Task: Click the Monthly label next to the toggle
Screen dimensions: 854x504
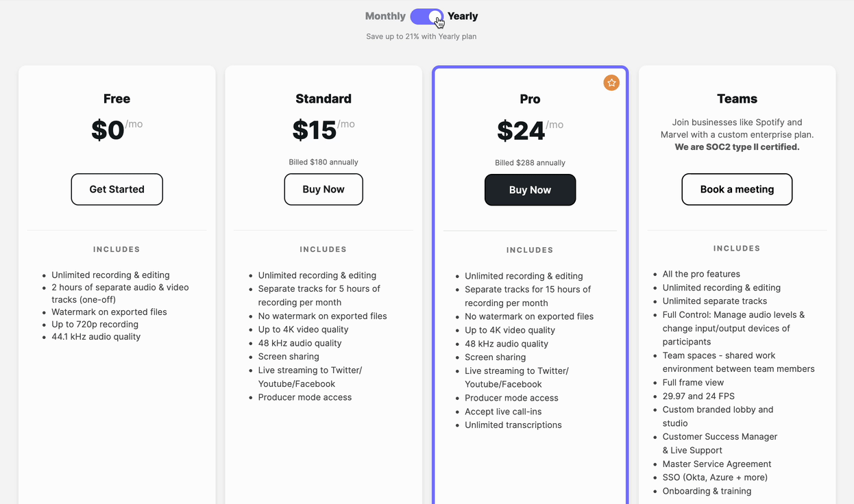Action: [385, 16]
